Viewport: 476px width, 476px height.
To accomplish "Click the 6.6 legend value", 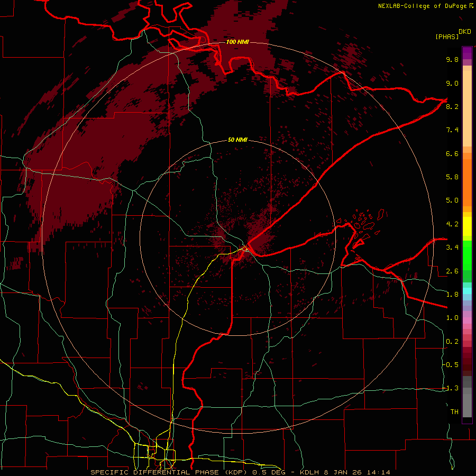I will [x=452, y=153].
